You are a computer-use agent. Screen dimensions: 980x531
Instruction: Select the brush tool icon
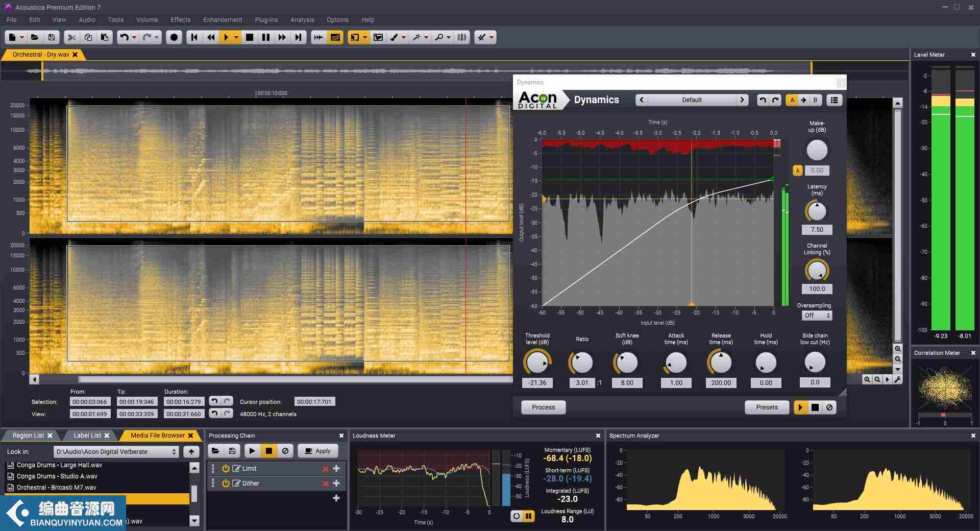pyautogui.click(x=395, y=37)
